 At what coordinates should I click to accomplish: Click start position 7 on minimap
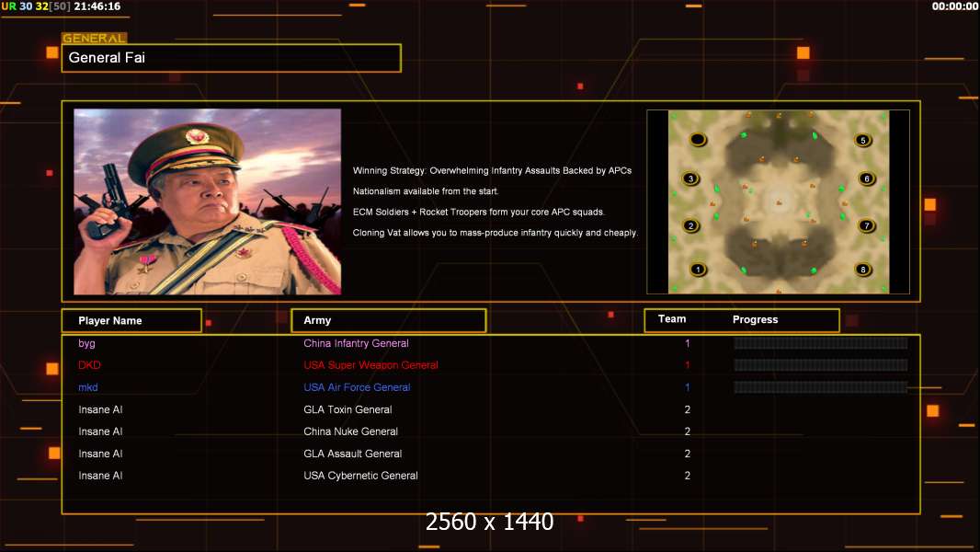[867, 225]
